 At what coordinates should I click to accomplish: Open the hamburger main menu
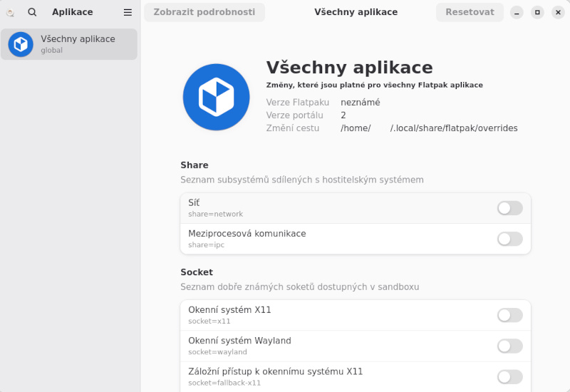[128, 12]
